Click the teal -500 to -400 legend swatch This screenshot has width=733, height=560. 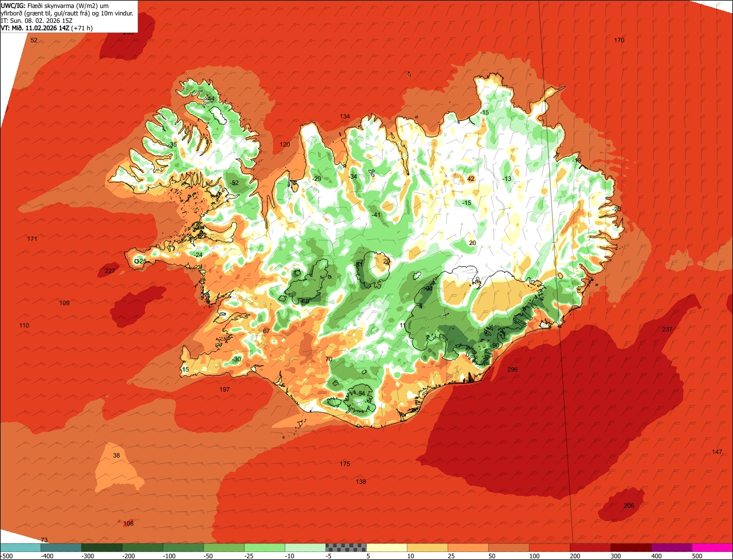20,547
